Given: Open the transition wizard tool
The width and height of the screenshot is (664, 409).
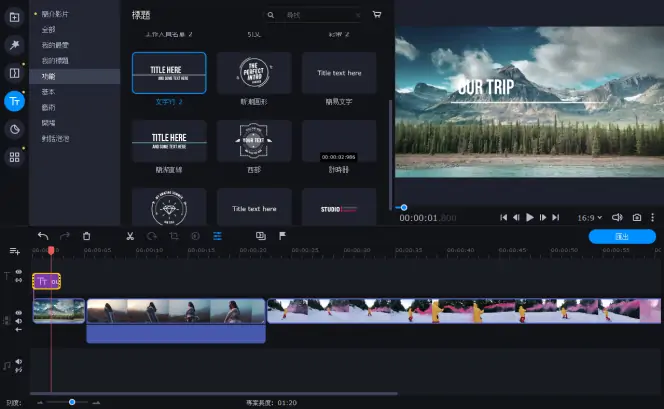Looking at the screenshot, I should click(261, 236).
